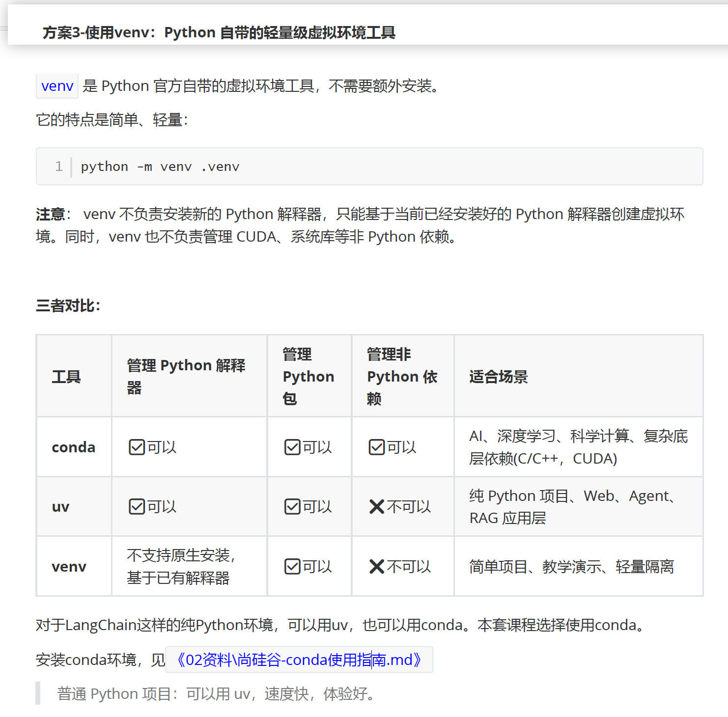Click the 管理非 Python 依赖 column header

click(x=403, y=376)
